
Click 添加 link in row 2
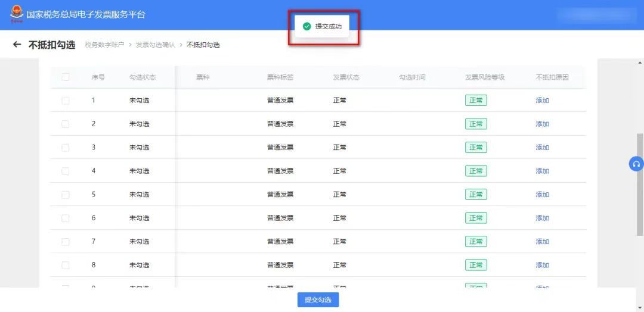point(542,124)
